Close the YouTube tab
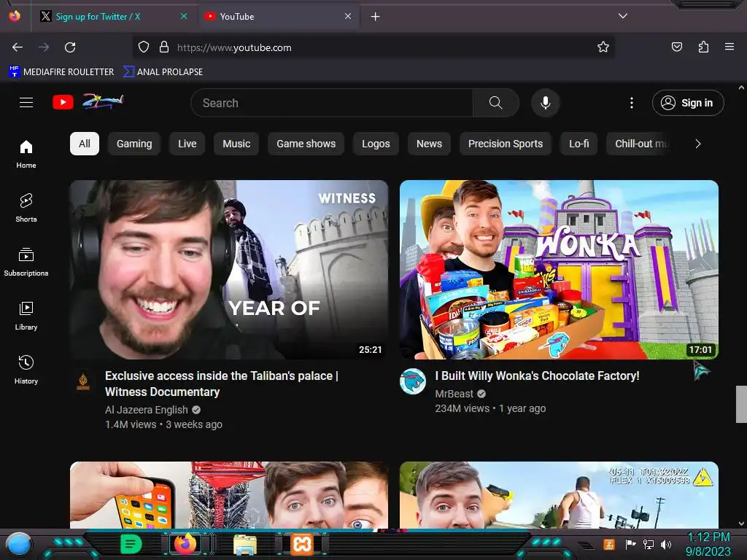The image size is (747, 560). click(x=348, y=16)
